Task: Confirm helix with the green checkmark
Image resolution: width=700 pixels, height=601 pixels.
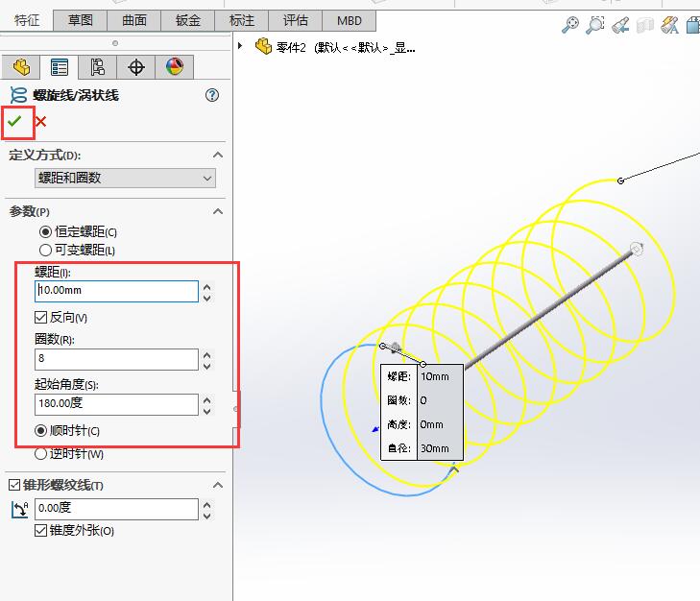Action: click(x=14, y=121)
